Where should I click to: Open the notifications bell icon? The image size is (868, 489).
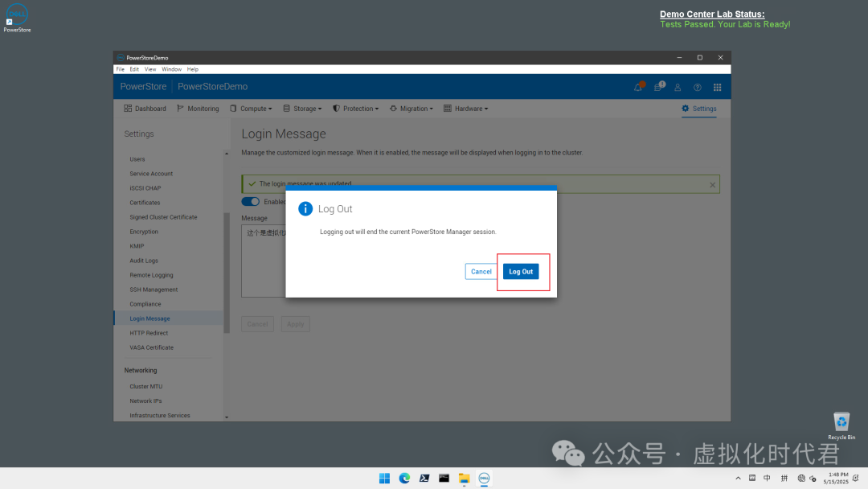click(637, 87)
